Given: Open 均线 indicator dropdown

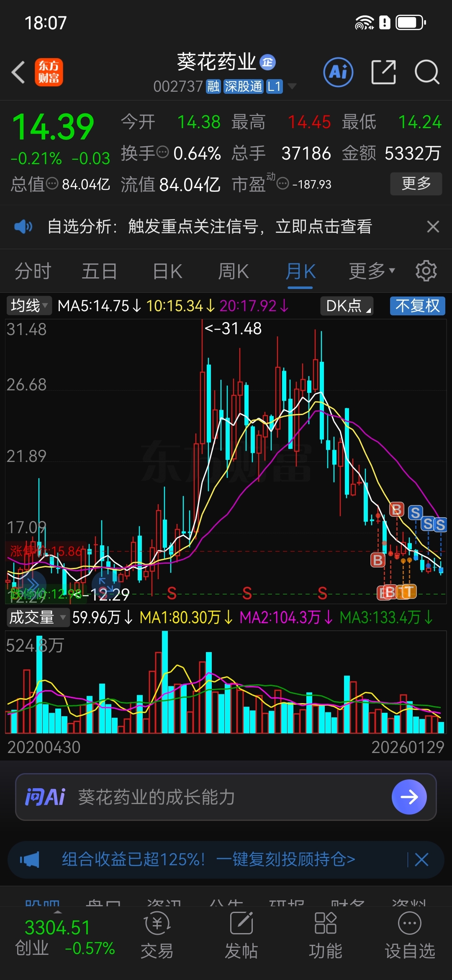Looking at the screenshot, I should [x=28, y=306].
